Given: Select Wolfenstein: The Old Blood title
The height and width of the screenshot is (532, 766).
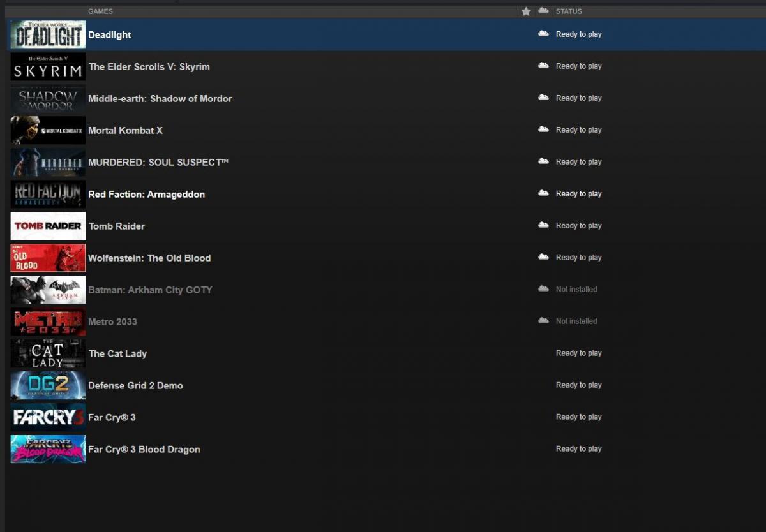Looking at the screenshot, I should [149, 258].
